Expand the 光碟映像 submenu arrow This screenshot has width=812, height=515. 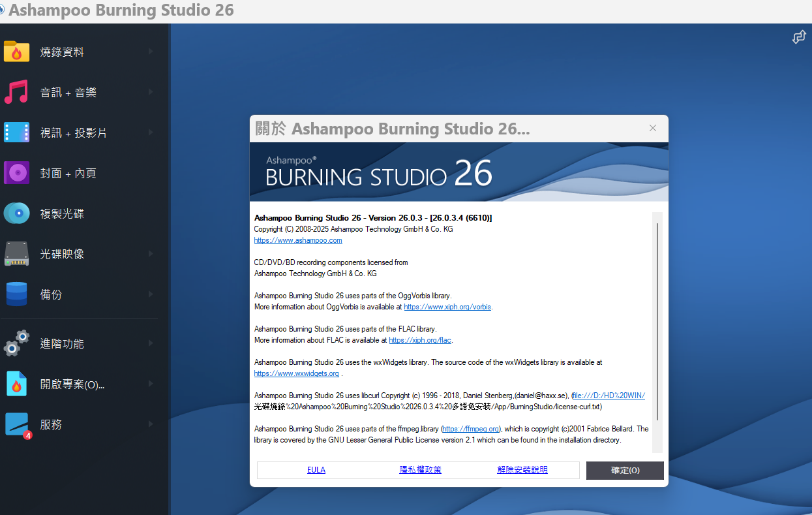(x=151, y=254)
